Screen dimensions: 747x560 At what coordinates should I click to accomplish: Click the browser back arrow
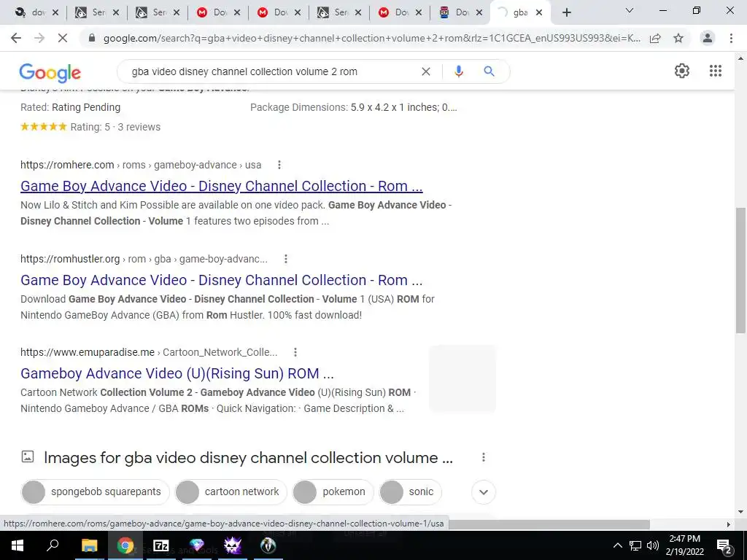tap(16, 38)
